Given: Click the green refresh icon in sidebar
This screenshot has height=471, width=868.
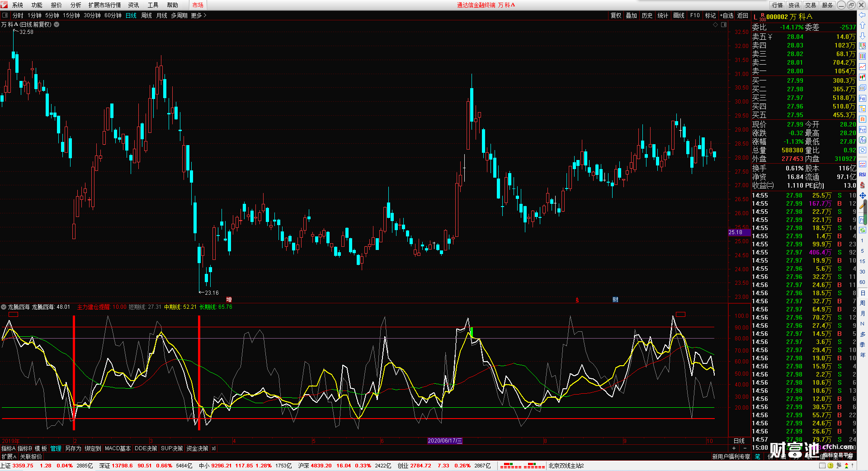Looking at the screenshot, I should point(863,230).
